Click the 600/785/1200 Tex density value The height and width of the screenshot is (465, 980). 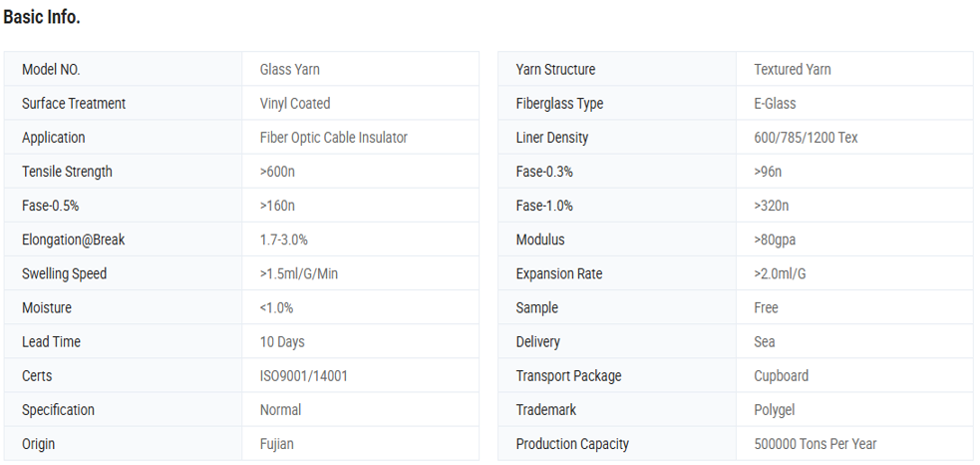pyautogui.click(x=806, y=137)
